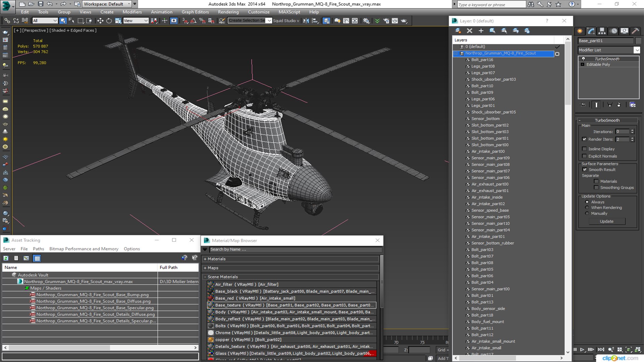Expand the Maps group in Material Browser
Screen dimensions: 644x362
[x=205, y=268]
